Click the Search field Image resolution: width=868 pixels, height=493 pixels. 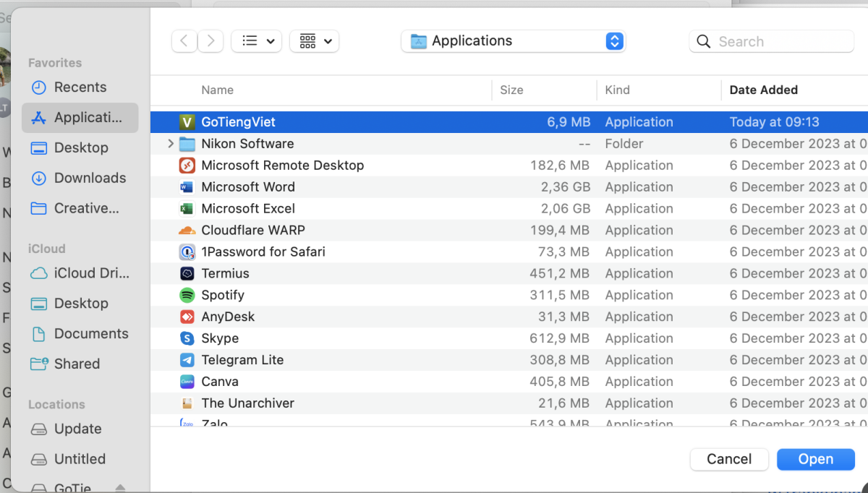coord(781,41)
